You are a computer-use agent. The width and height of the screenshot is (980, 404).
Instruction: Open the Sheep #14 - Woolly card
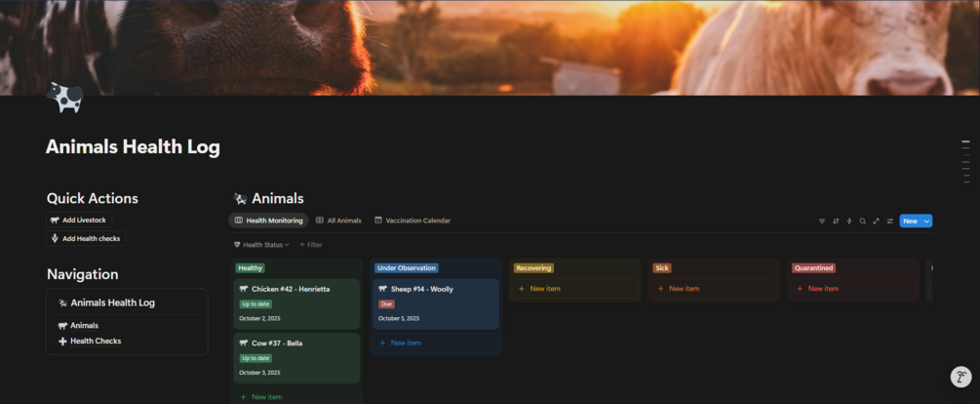coord(436,303)
